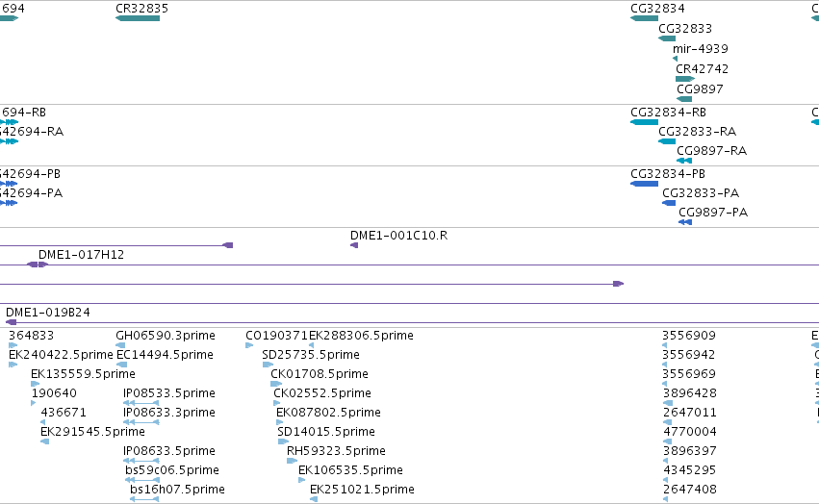The width and height of the screenshot is (819, 504).
Task: Click CK02552.5prime EST label
Action: click(322, 393)
